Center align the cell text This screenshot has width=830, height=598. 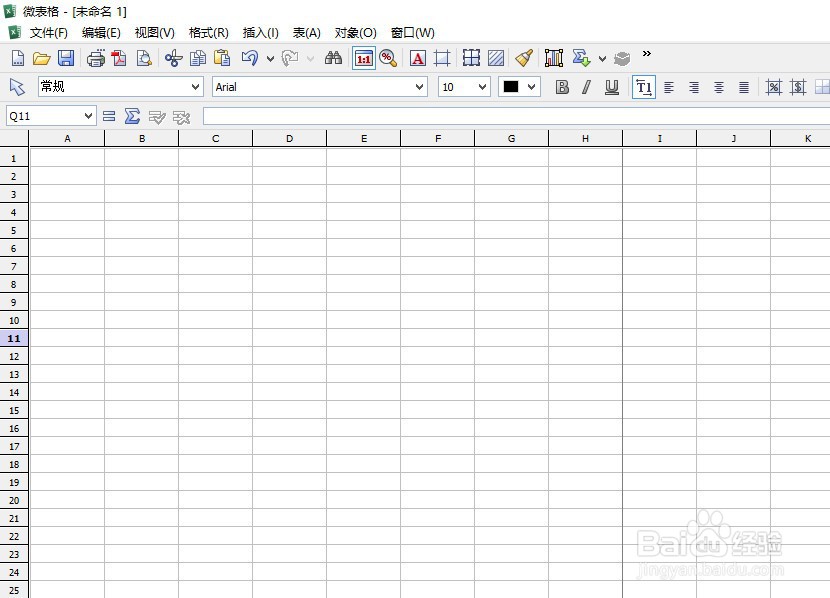(718, 87)
